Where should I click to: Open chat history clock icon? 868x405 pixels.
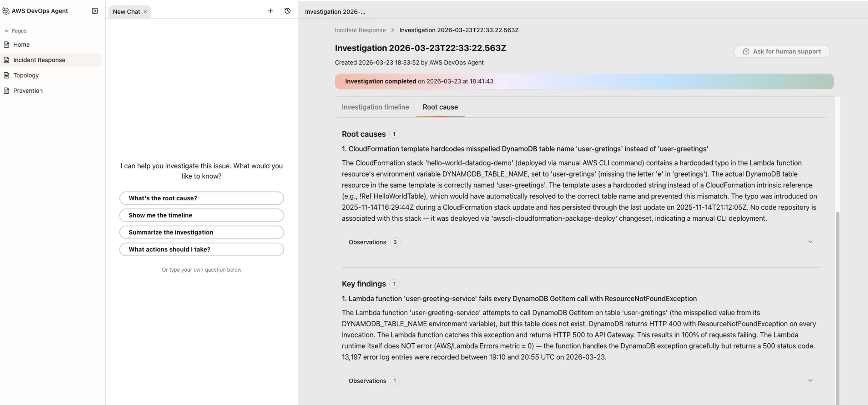287,11
